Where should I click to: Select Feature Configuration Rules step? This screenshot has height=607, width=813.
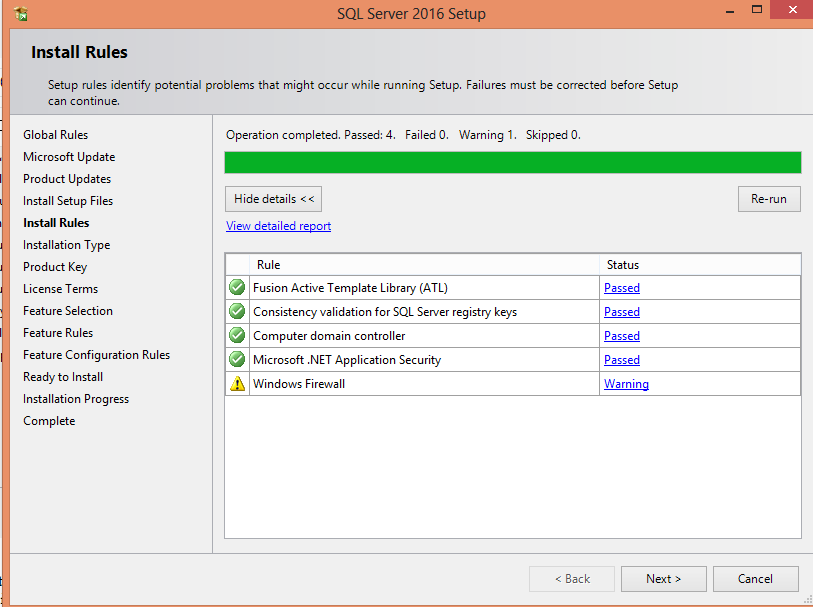[x=96, y=355]
